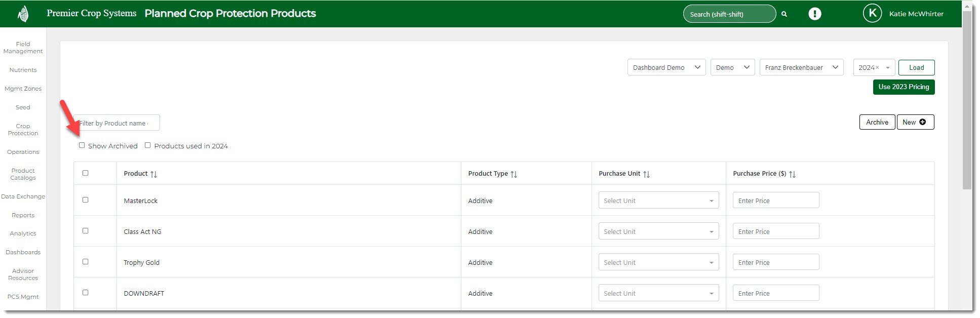Select the MasterLock row checkbox
The image size is (980, 318).
click(x=86, y=200)
